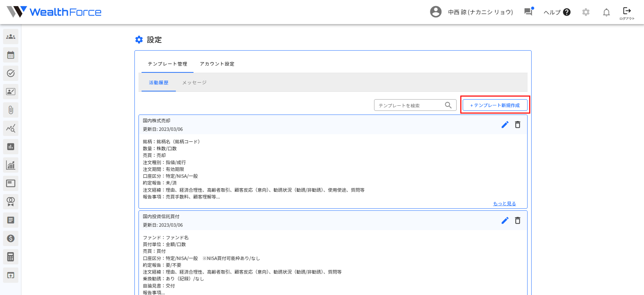This screenshot has width=644, height=295.
Task: Edit the 国内株式売却 template with pencil
Action: coord(505,125)
